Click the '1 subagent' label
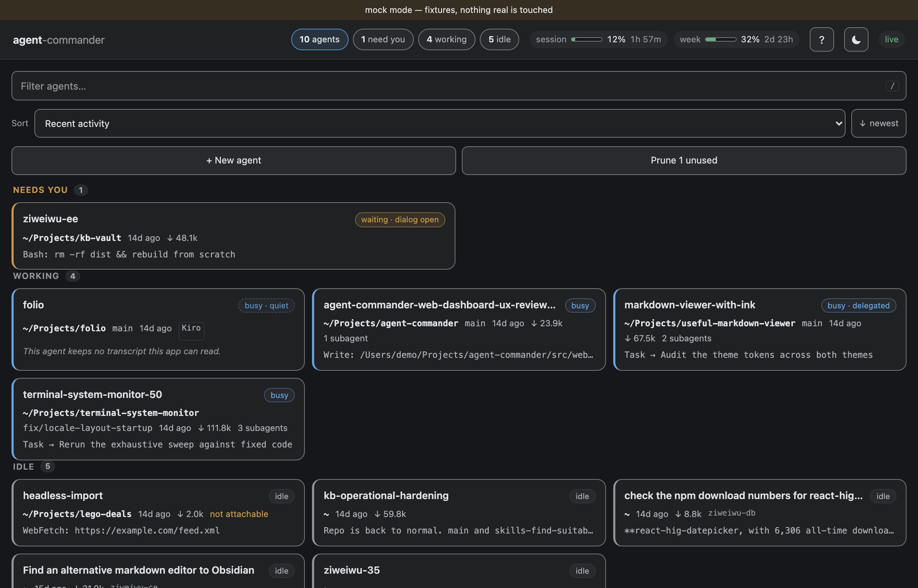This screenshot has height=588, width=918. tap(346, 338)
